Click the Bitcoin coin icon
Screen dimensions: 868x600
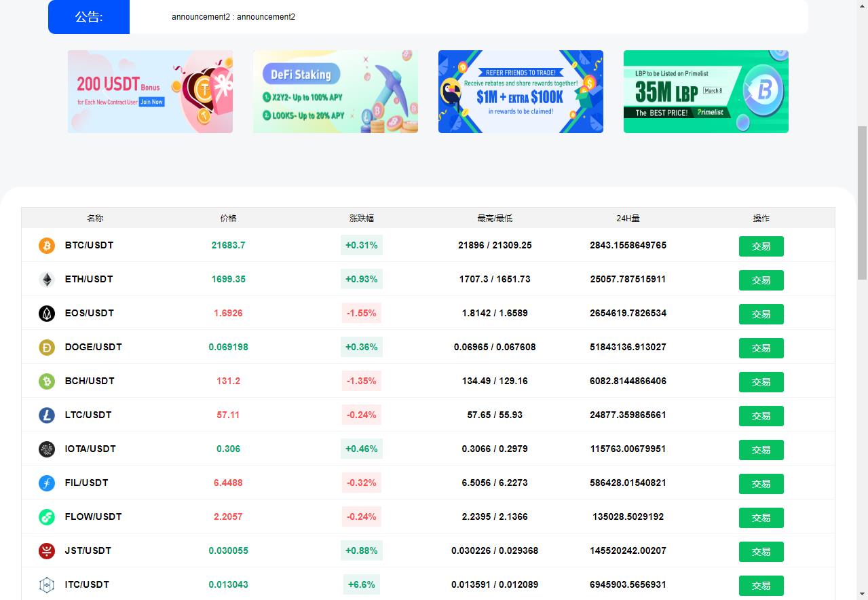pos(47,246)
